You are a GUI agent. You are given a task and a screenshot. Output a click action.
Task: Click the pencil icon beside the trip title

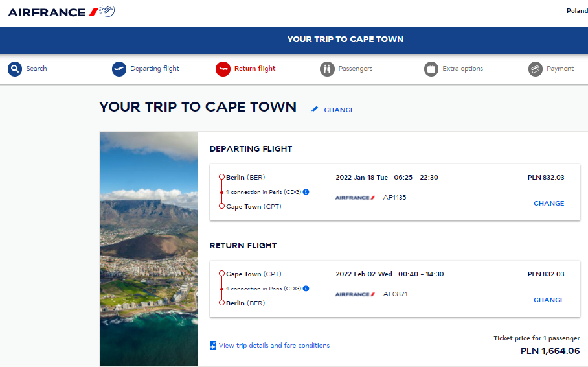coord(314,110)
